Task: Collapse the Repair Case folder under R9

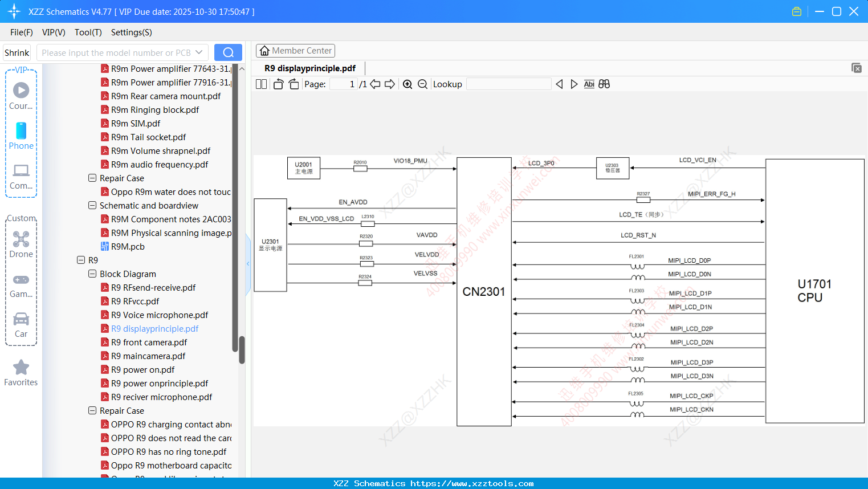Action: click(92, 410)
